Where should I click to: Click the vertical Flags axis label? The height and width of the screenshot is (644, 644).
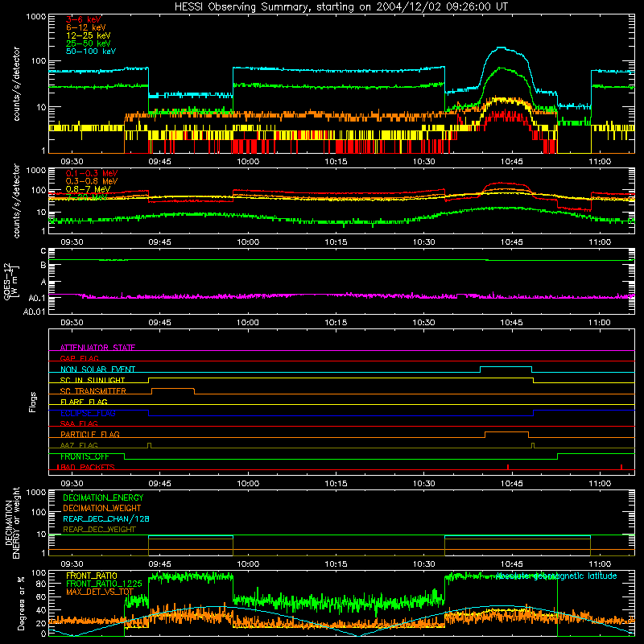click(32, 402)
